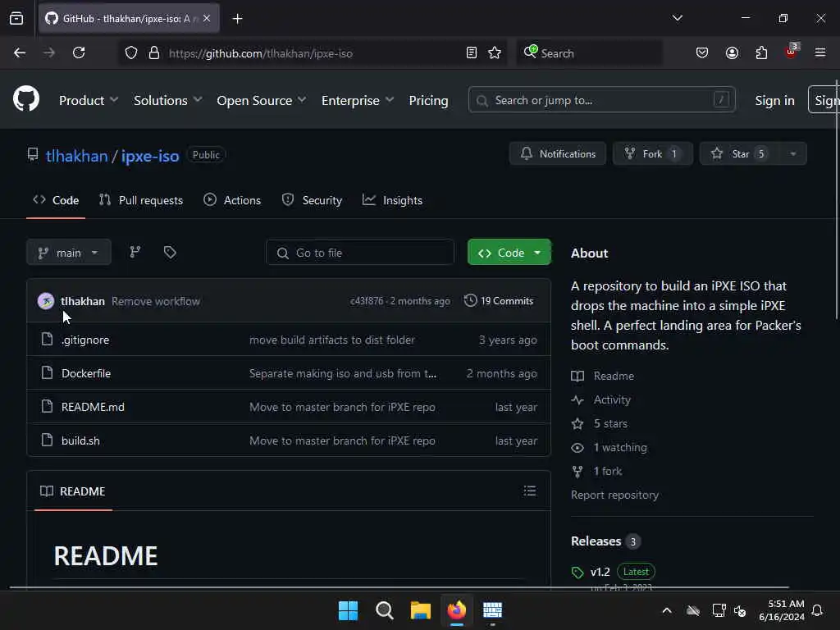Switch to the Insights tab
The image size is (840, 630).
(x=392, y=200)
